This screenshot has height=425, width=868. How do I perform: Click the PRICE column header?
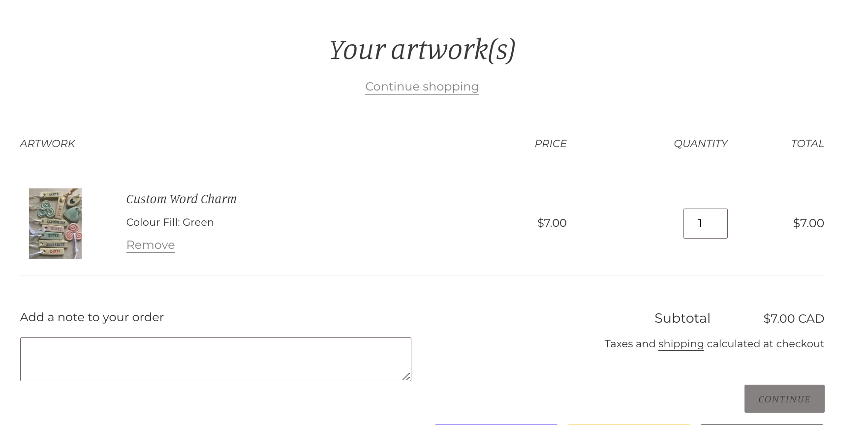pyautogui.click(x=550, y=144)
